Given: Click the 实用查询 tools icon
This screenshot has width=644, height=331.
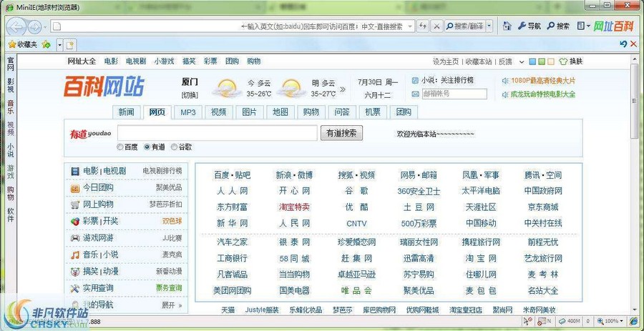Looking at the screenshot, I should click(74, 288).
